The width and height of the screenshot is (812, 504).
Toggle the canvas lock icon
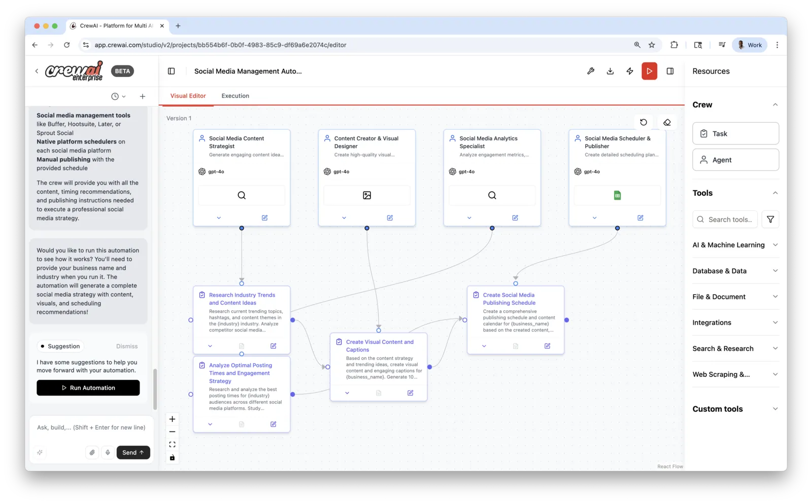(172, 457)
